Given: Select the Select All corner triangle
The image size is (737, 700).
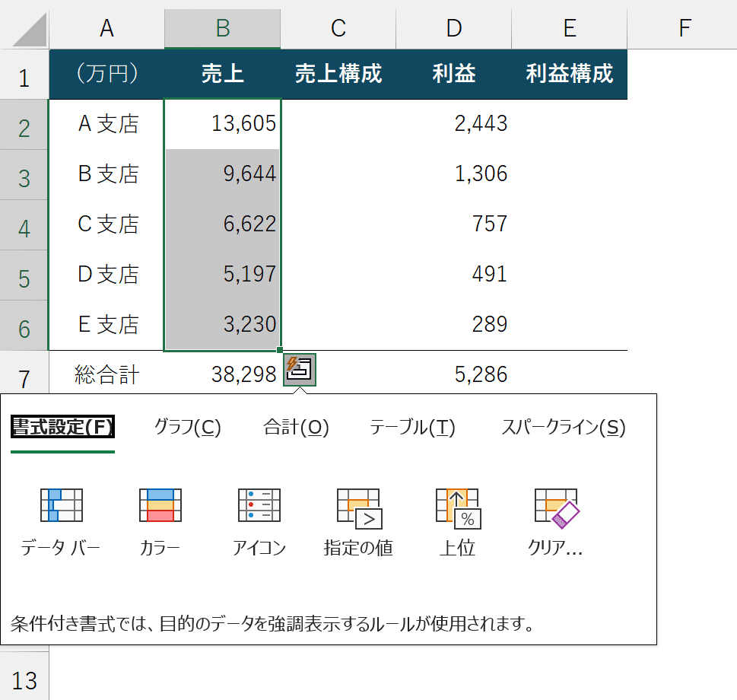Looking at the screenshot, I should coord(29,30).
